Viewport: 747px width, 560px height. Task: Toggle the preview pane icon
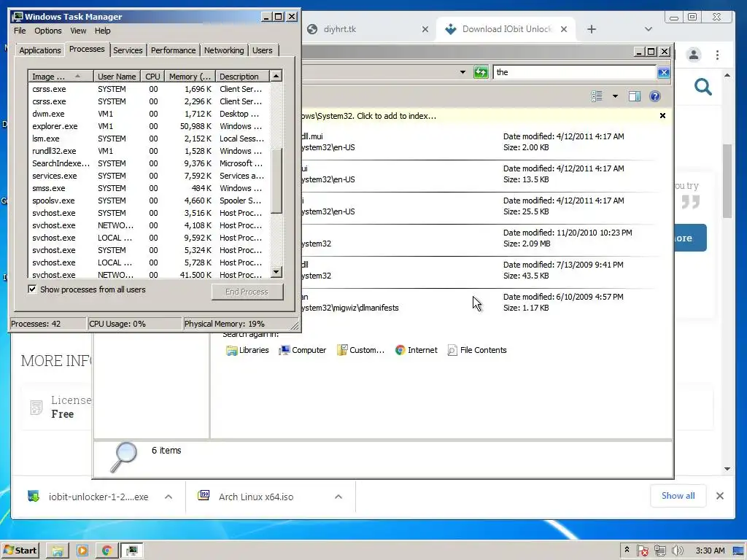635,96
